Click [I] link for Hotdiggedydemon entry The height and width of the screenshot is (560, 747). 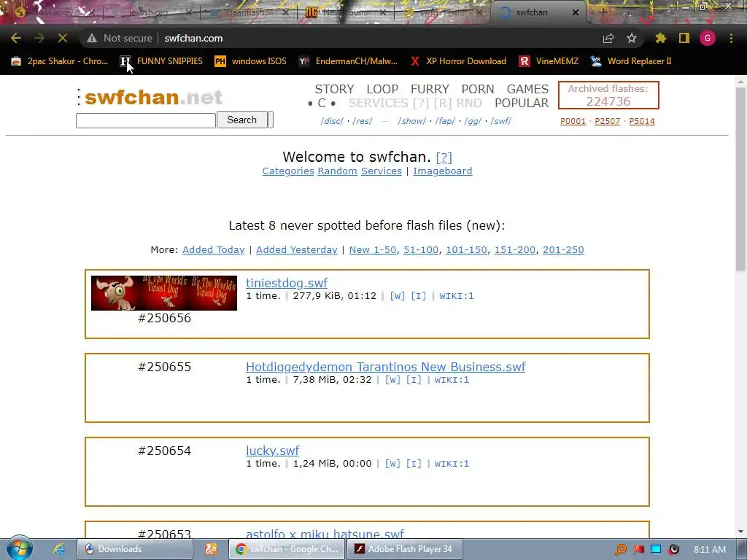coord(414,379)
